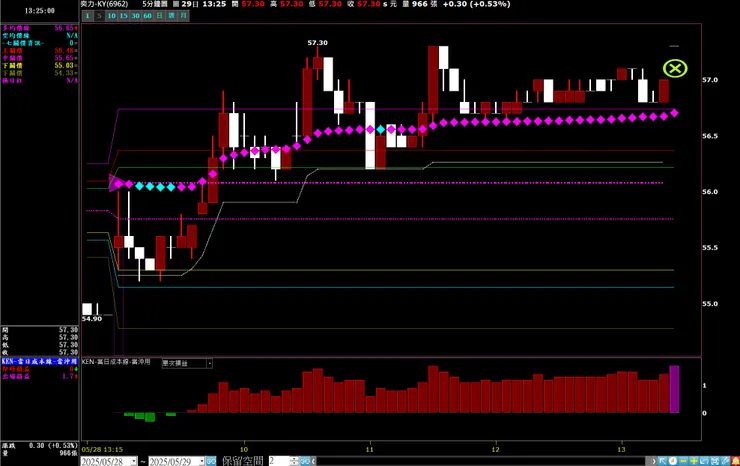Open the end date 2025/05/29 dropdown arrow
This screenshot has width=740, height=466.
click(x=202, y=461)
